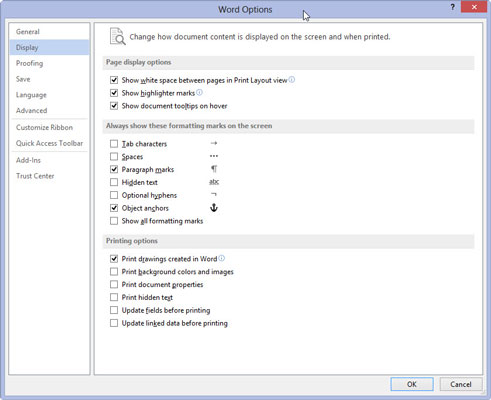Click the tab arrow symbol next to Tab characters
Screen dimensions: 491x400
(214, 143)
